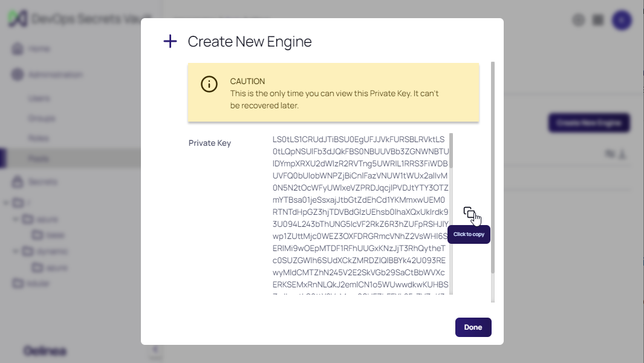Open Home in the sidebar
644x363 pixels.
39,49
